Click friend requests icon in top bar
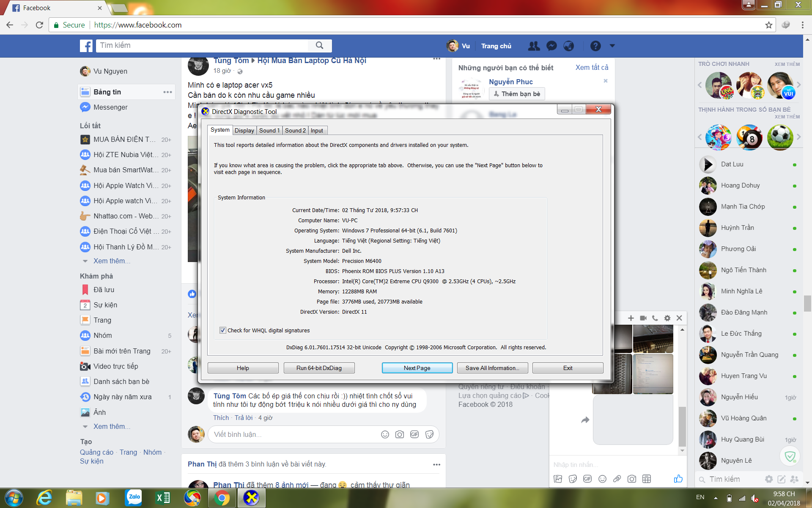Screen dimensions: 812x508 coord(534,46)
